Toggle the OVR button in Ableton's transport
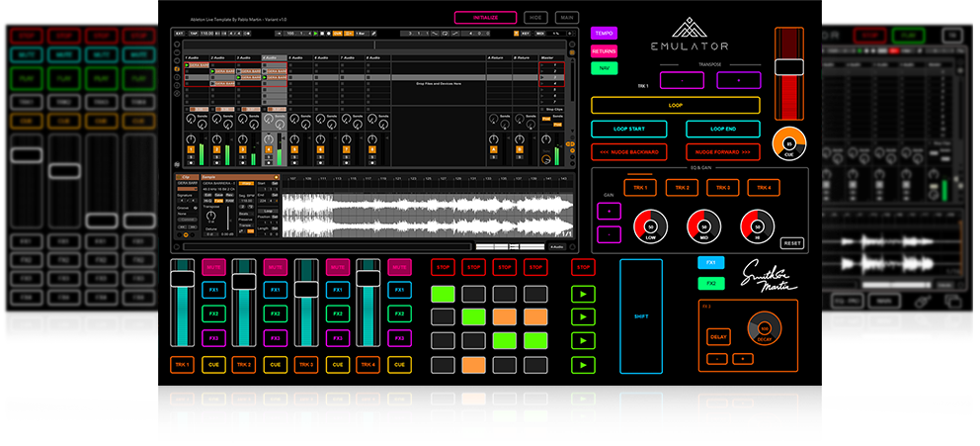This screenshot has height=446, width=980. click(338, 34)
